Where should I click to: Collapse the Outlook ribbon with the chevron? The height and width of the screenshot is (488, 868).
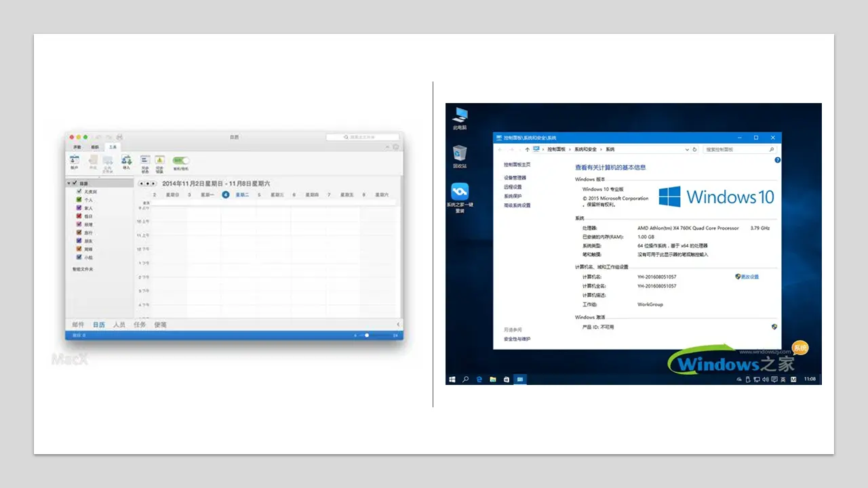387,147
